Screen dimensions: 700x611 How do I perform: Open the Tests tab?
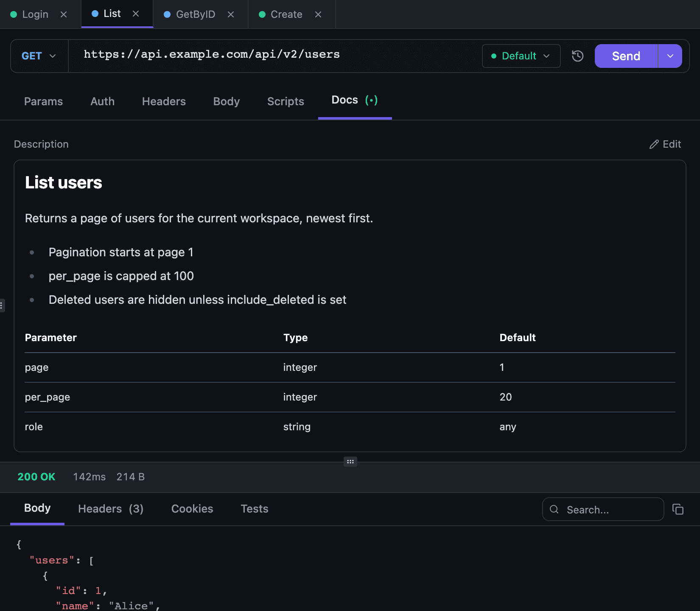(255, 509)
